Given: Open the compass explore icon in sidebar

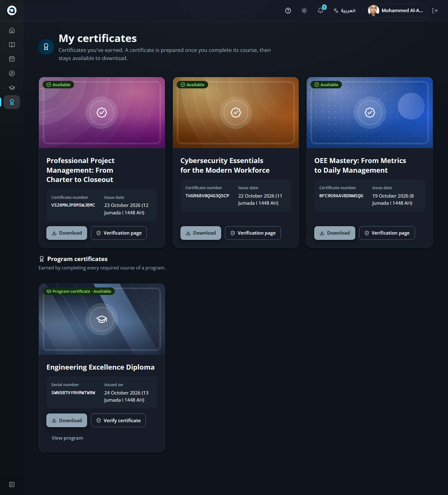Looking at the screenshot, I should click(x=12, y=73).
